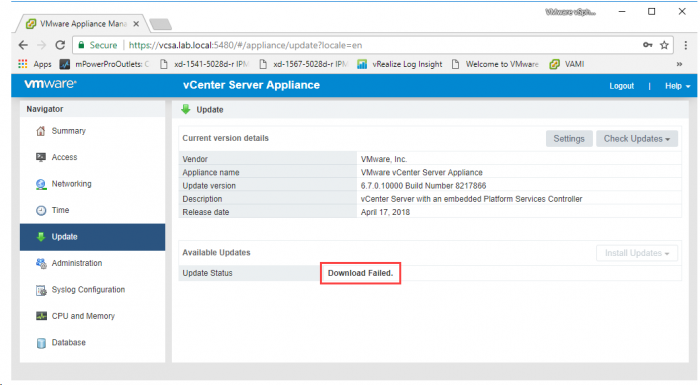The image size is (700, 385).
Task: Expand the Check Updates dropdown
Action: (x=637, y=139)
